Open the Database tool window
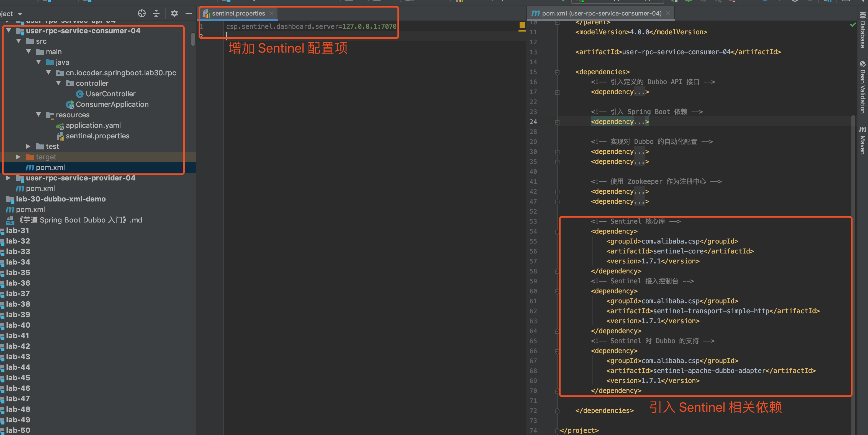 (862, 30)
